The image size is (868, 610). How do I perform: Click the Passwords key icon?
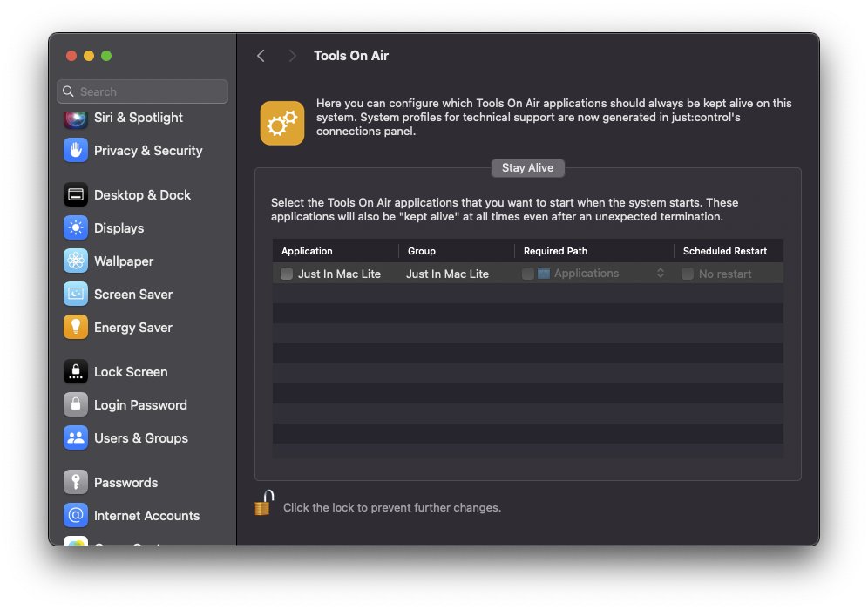click(76, 483)
